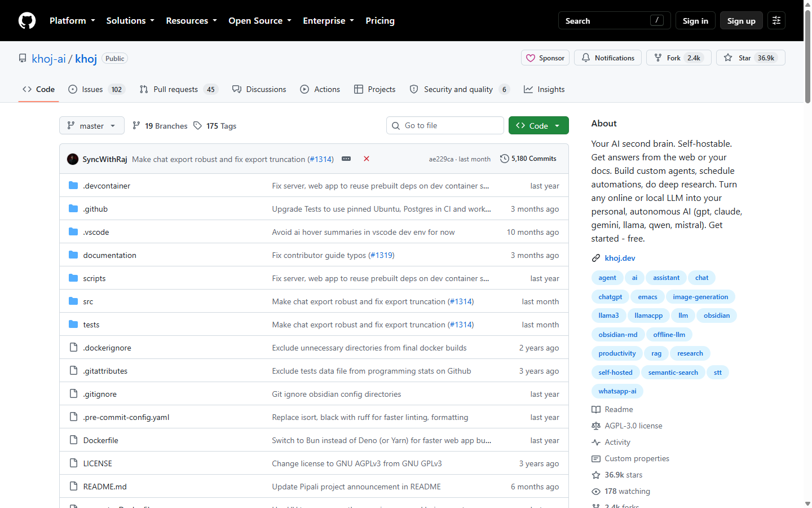
Task: Open the .pre-commit-config.yaml file
Action: (126, 417)
